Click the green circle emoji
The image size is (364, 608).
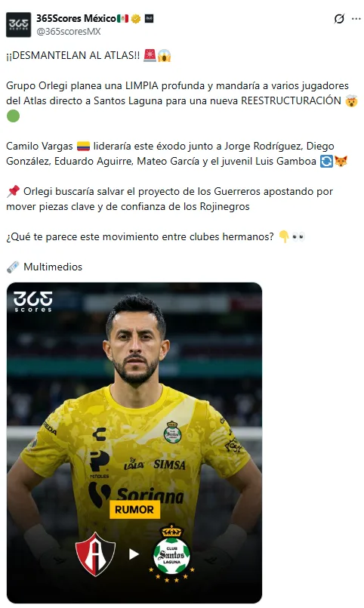pos(13,116)
